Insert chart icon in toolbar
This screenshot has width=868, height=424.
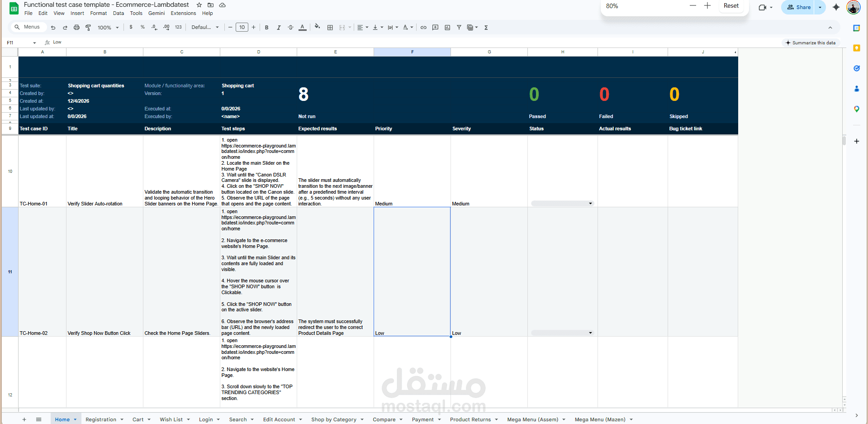(x=447, y=28)
